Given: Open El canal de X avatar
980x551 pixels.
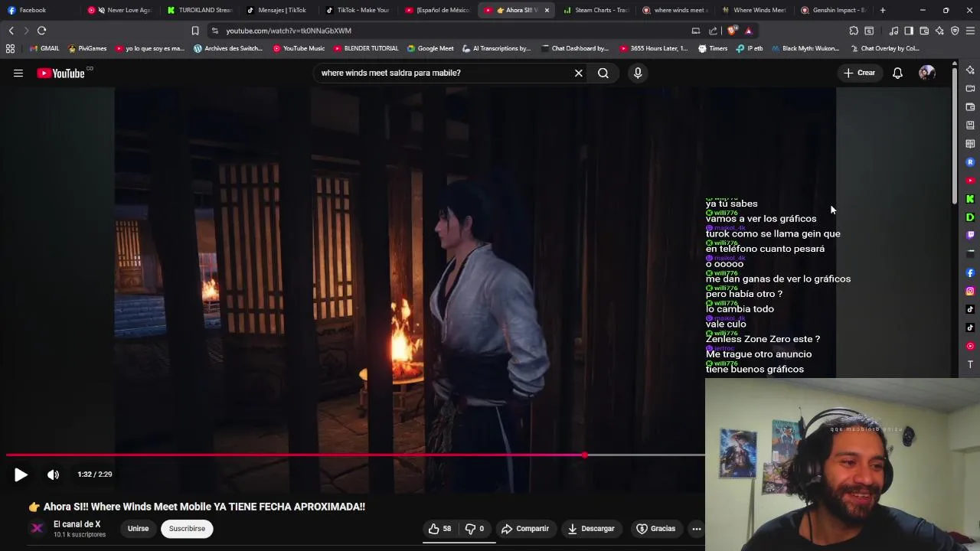Looking at the screenshot, I should 37,529.
